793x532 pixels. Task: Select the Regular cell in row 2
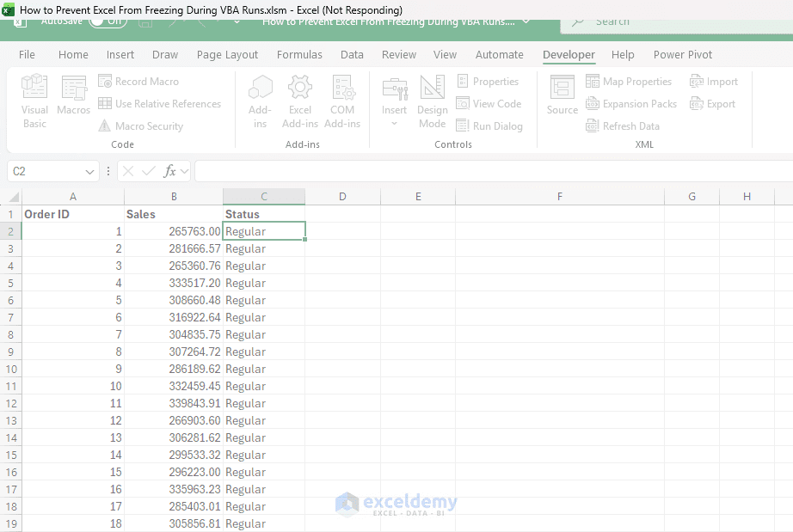tap(264, 231)
